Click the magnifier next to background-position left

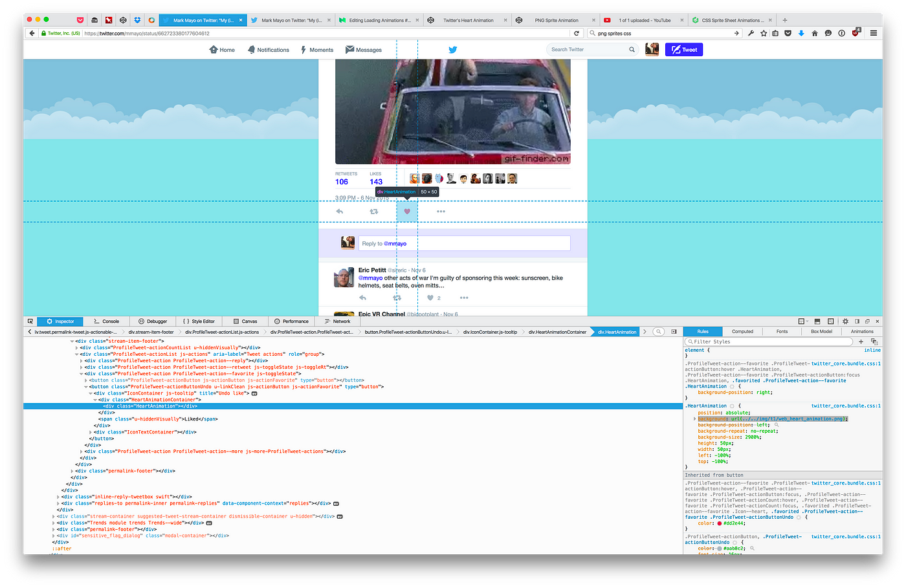tap(776, 425)
